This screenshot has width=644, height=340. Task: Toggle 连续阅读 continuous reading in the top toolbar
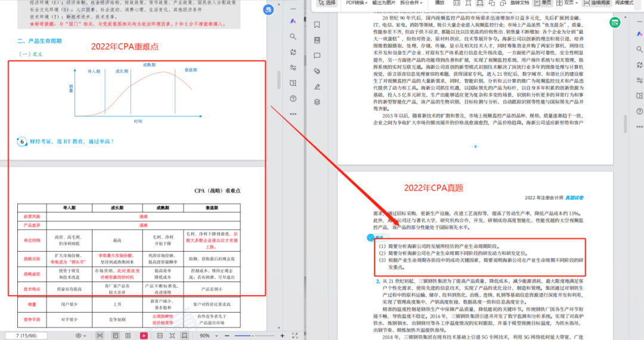(597, 2)
